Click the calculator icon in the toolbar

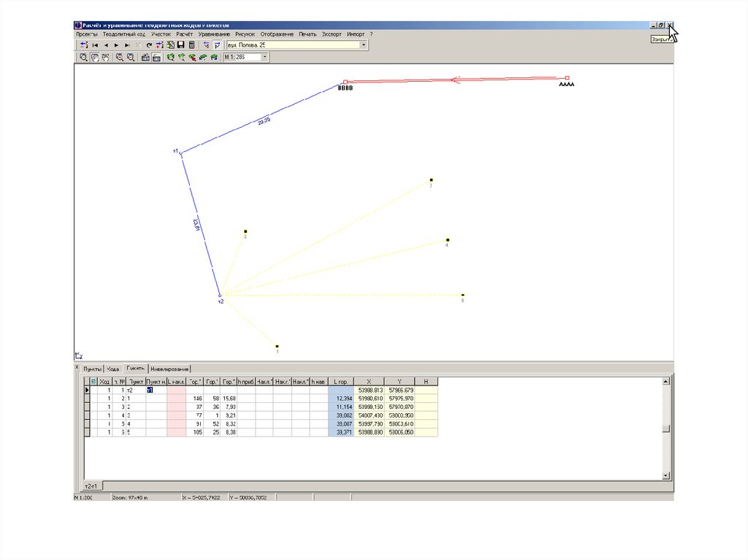[191, 45]
